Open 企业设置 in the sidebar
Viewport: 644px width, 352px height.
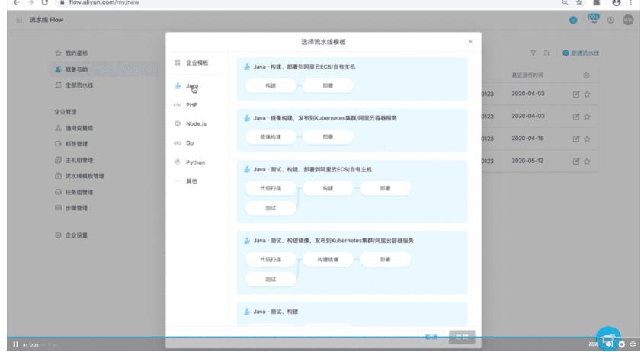pos(71,235)
